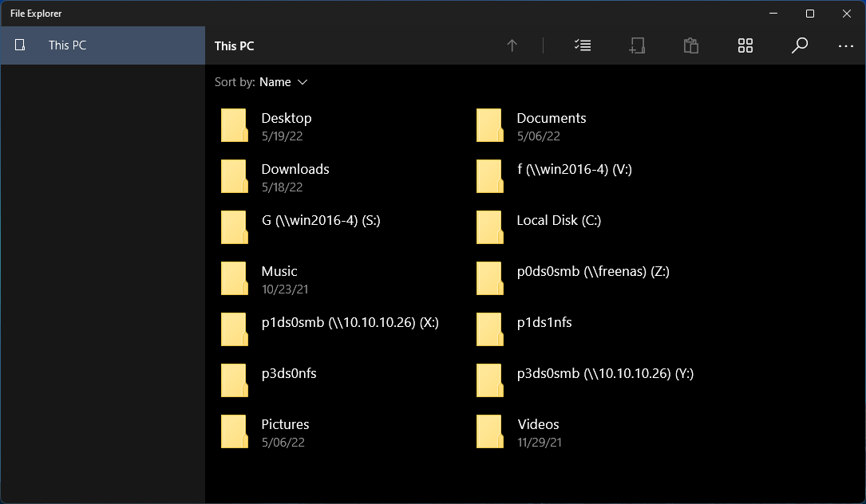This screenshot has width=866, height=504.
Task: Click the Music date 10/23/21
Action: [285, 289]
